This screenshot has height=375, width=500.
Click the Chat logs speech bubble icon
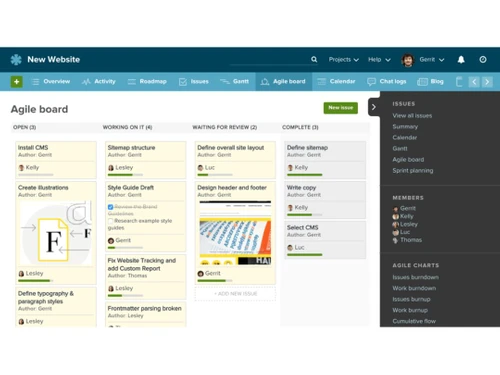coord(371,82)
